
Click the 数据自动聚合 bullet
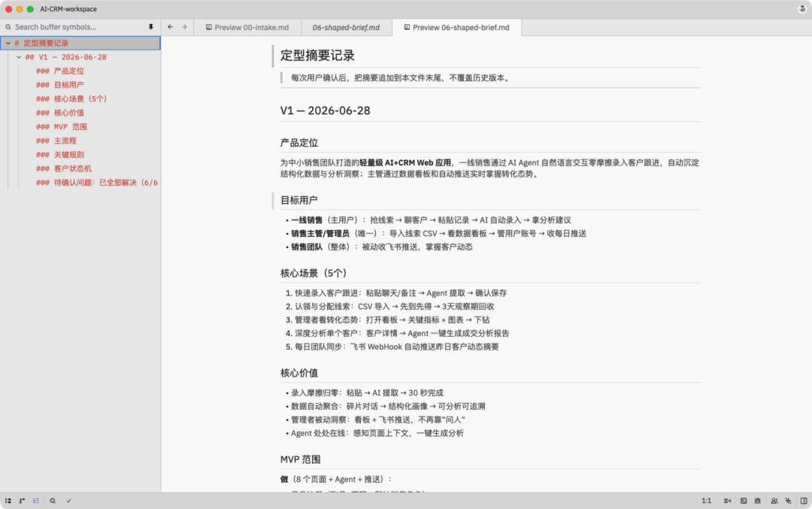click(x=388, y=407)
